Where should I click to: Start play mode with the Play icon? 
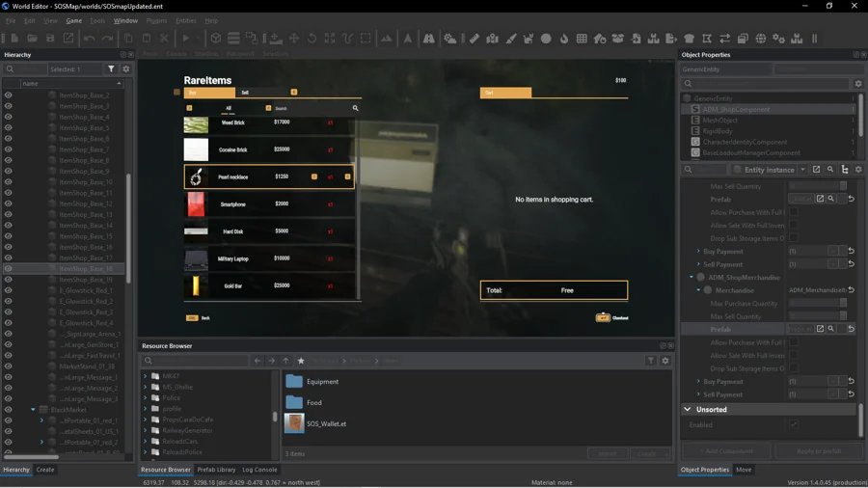pyautogui.click(x=186, y=39)
